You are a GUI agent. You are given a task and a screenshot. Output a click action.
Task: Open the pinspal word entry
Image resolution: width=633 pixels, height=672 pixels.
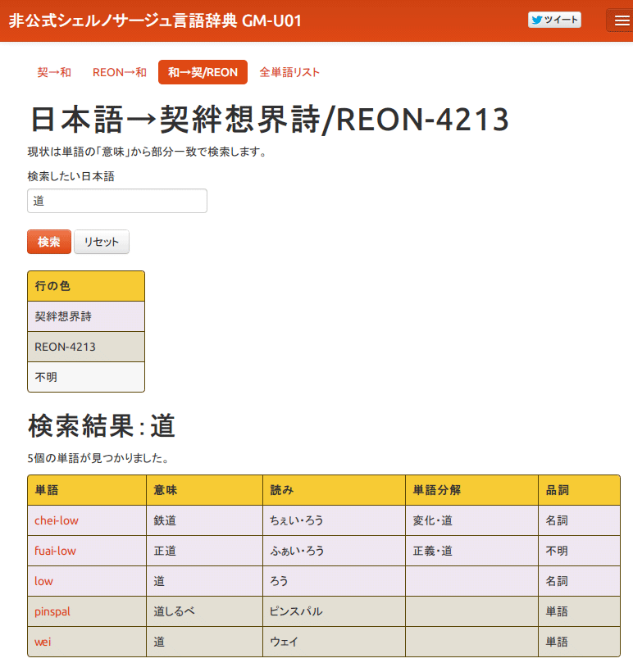tap(52, 611)
